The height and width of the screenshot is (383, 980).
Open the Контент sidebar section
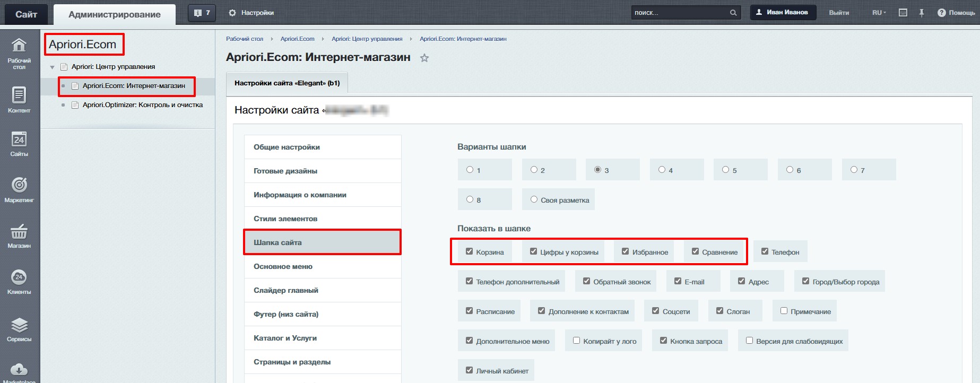pyautogui.click(x=19, y=99)
